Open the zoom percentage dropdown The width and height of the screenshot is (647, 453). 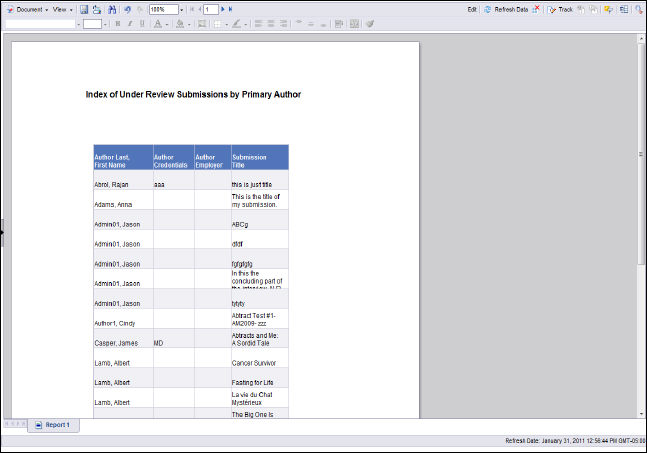(179, 9)
